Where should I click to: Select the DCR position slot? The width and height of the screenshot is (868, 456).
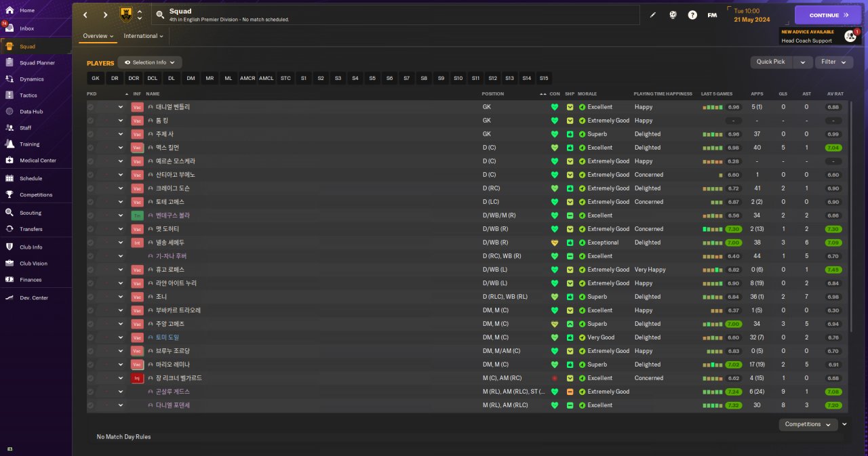pyautogui.click(x=134, y=78)
